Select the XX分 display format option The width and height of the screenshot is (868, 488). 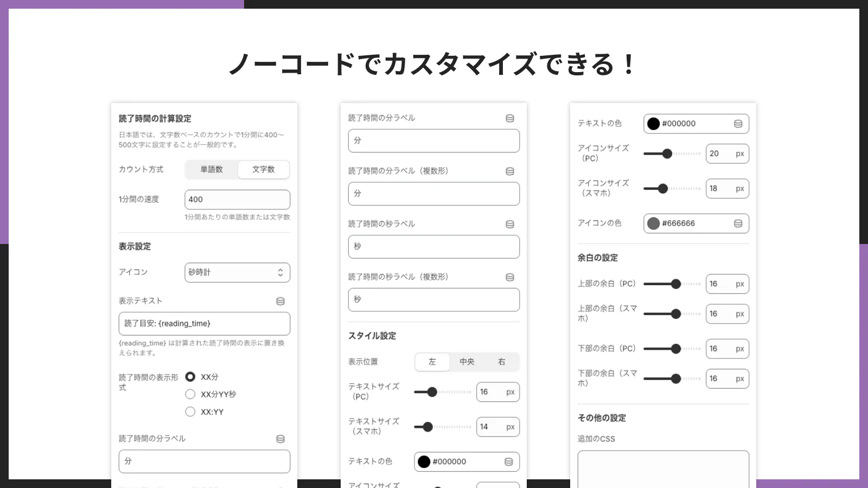pyautogui.click(x=190, y=376)
